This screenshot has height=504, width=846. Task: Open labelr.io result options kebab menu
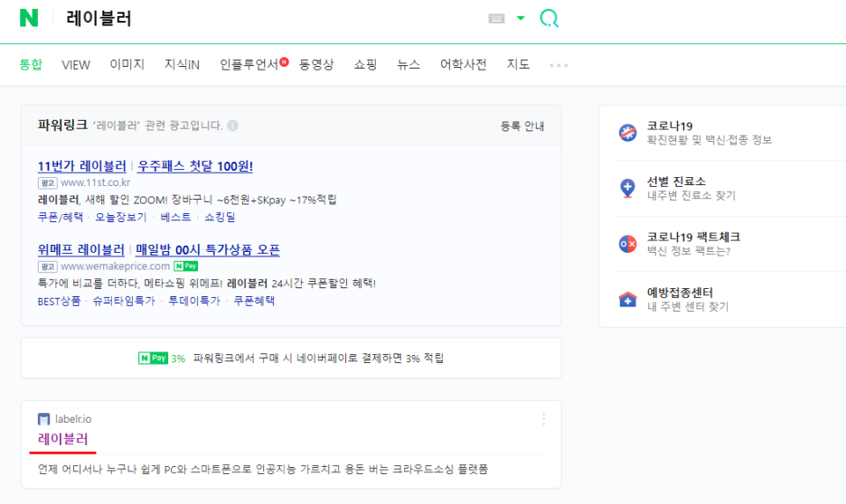[x=543, y=419]
